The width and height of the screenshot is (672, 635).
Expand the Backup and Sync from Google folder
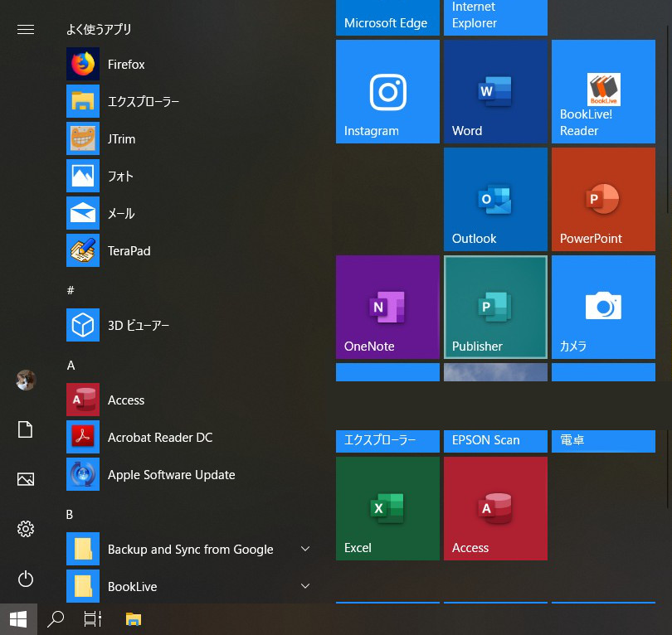click(190, 549)
